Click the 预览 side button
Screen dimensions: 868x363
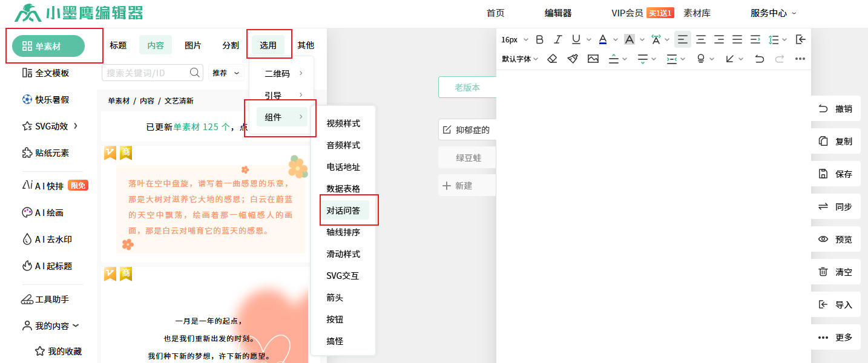835,239
